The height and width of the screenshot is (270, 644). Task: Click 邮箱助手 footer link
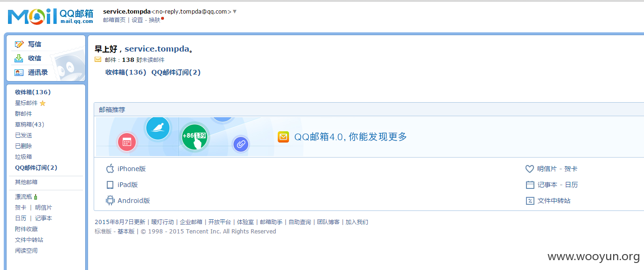pyautogui.click(x=271, y=222)
